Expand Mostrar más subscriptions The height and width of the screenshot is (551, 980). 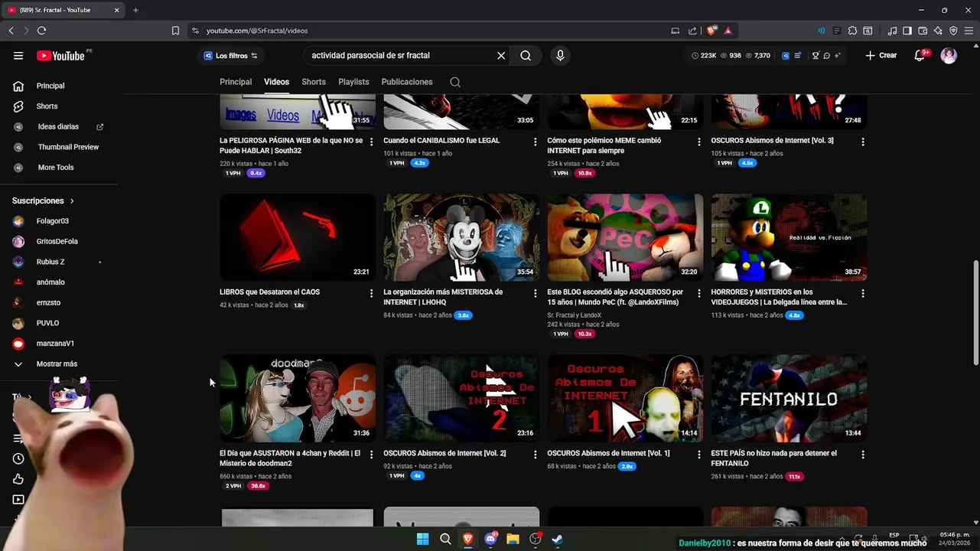57,364
